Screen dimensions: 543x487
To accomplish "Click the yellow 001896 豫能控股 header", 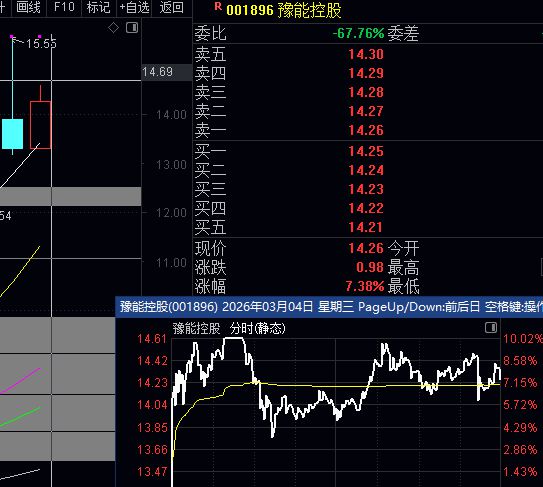I will point(284,10).
